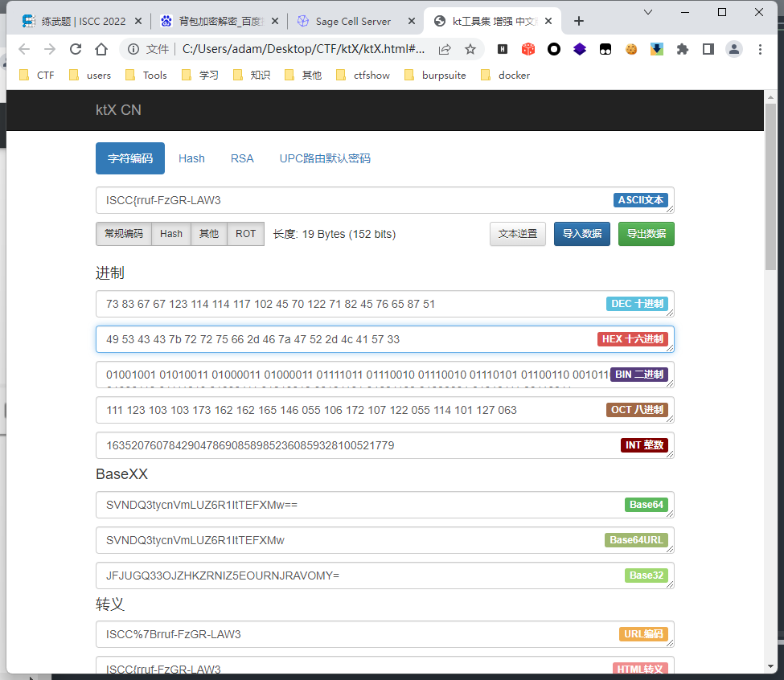Screen dimensions: 784x680
Task: Click the address bar URL
Action: [x=303, y=49]
